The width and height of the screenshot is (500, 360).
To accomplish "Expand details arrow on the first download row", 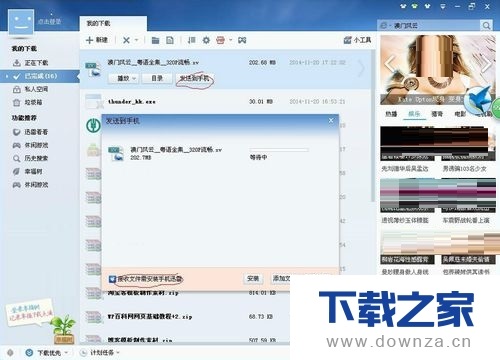I will tap(361, 68).
